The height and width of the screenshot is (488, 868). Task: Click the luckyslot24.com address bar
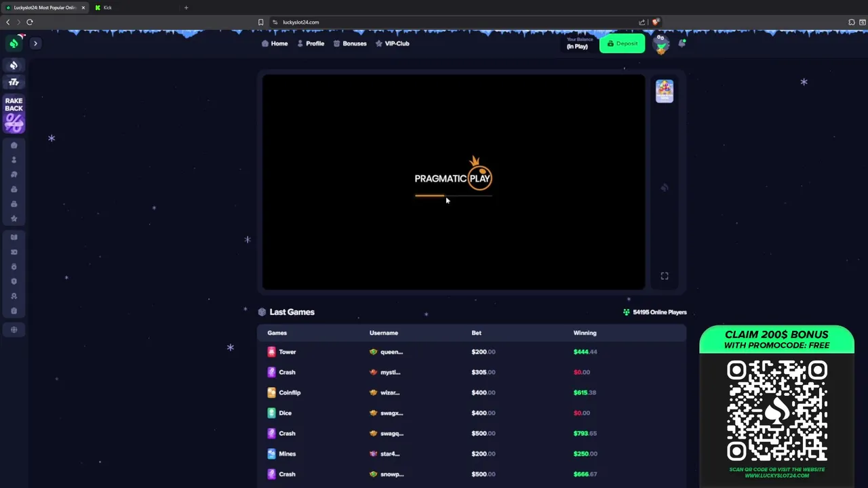pos(454,22)
